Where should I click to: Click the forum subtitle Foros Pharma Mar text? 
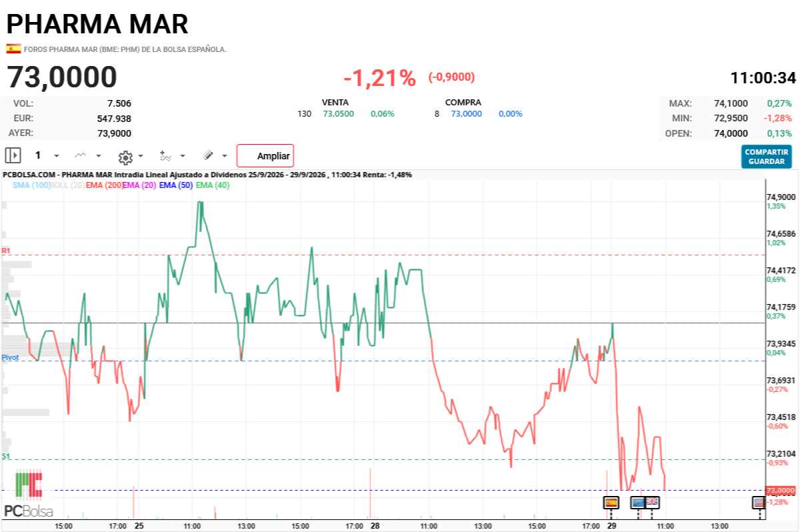pos(125,49)
